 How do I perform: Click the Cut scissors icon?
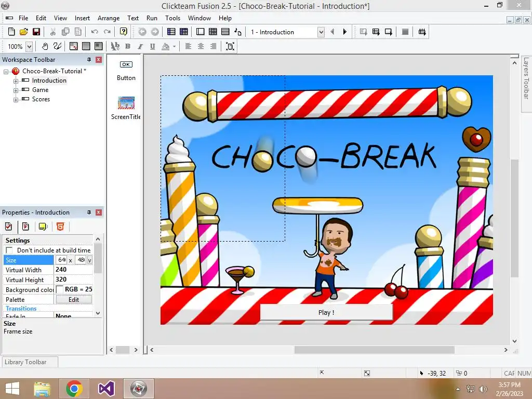click(53, 32)
